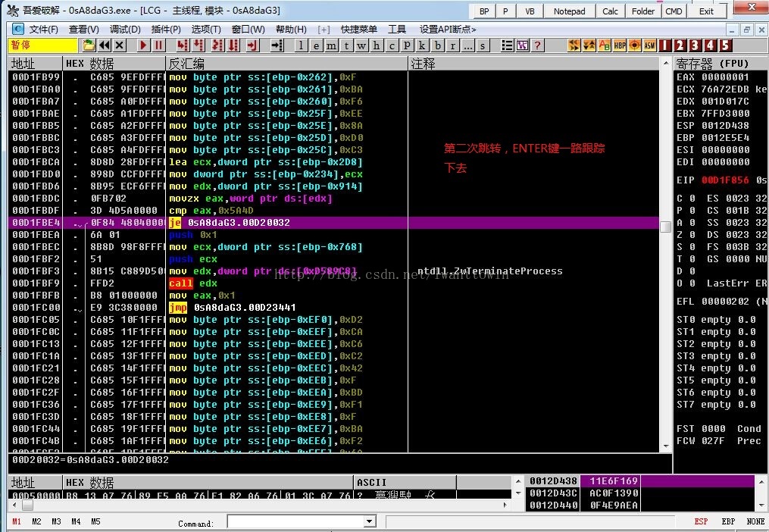This screenshot has height=532, width=769.
Task: Click the Restart program rewind icon
Action: point(105,45)
